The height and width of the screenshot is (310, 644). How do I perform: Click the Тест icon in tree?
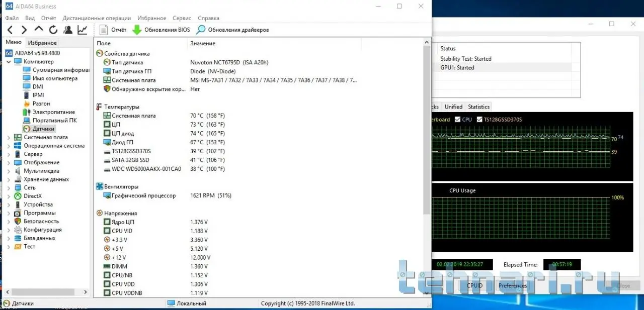(x=18, y=247)
